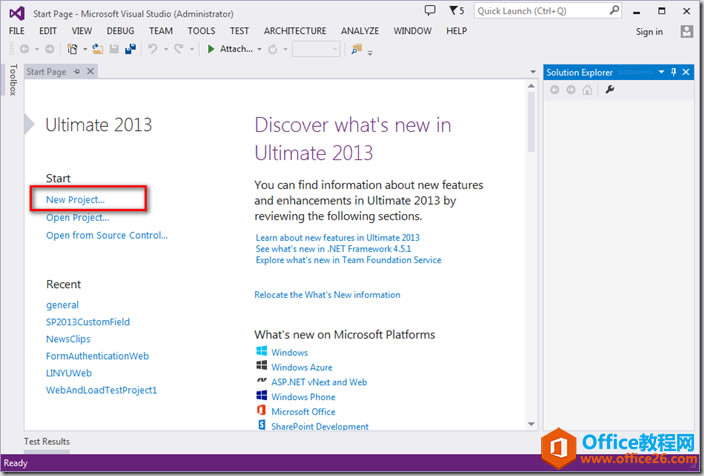Open the TEAM menu
Image resolution: width=704 pixels, height=476 pixels.
pyautogui.click(x=161, y=31)
